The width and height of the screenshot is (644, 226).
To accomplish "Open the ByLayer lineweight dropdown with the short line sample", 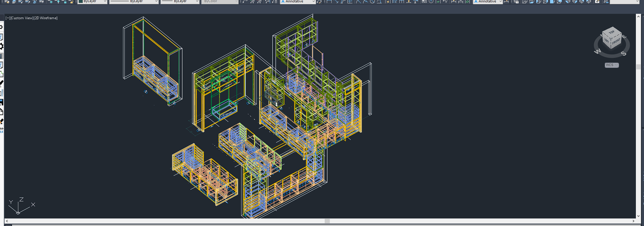I will [180, 2].
